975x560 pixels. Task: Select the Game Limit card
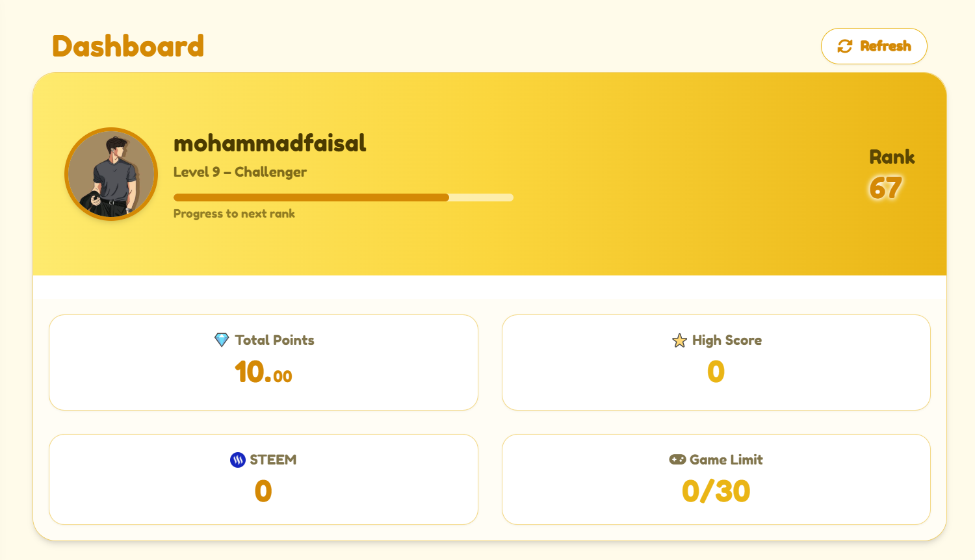tap(716, 479)
